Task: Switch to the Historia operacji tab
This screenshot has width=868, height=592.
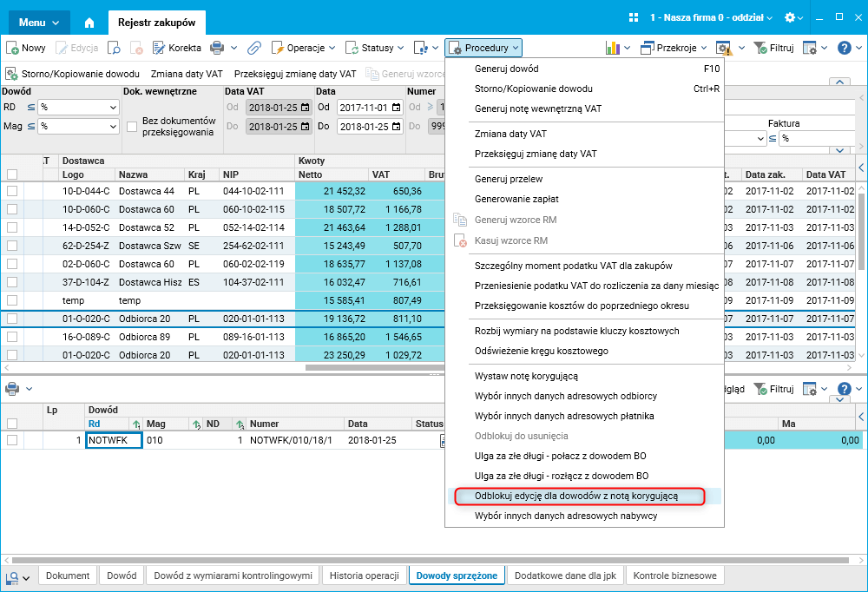Action: tap(365, 576)
